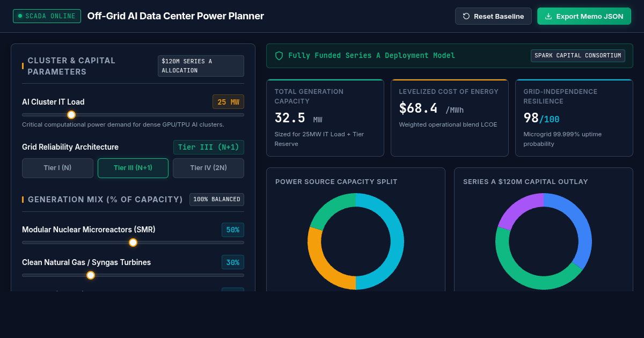The image size is (644, 338).
Task: Click the 25 MW load value
Action: pos(228,102)
